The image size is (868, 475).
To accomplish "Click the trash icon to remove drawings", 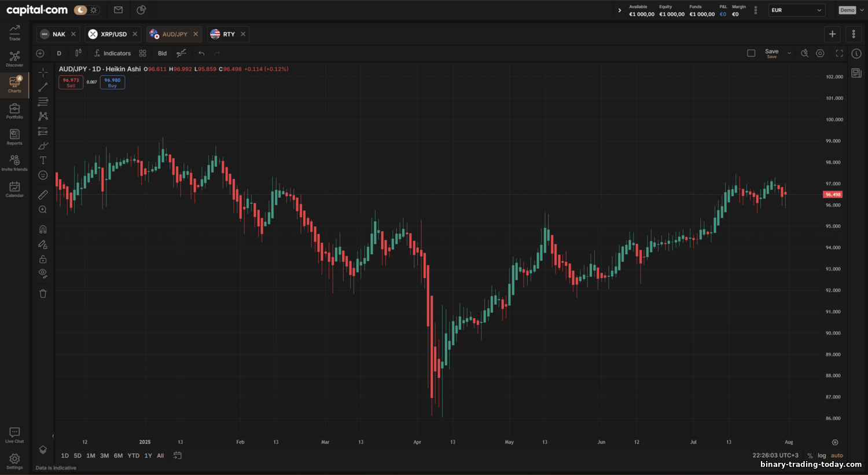I will (x=43, y=294).
